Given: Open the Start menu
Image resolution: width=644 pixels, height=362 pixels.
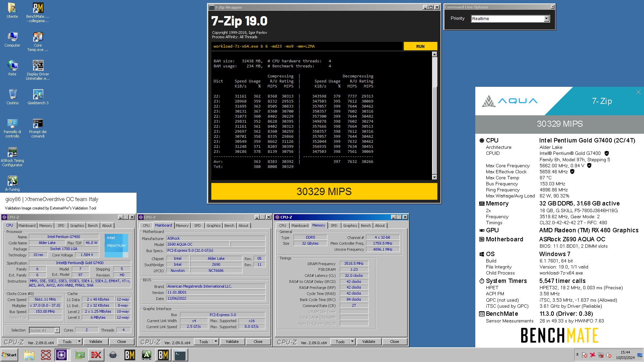Looking at the screenshot, I should tap(9, 355).
